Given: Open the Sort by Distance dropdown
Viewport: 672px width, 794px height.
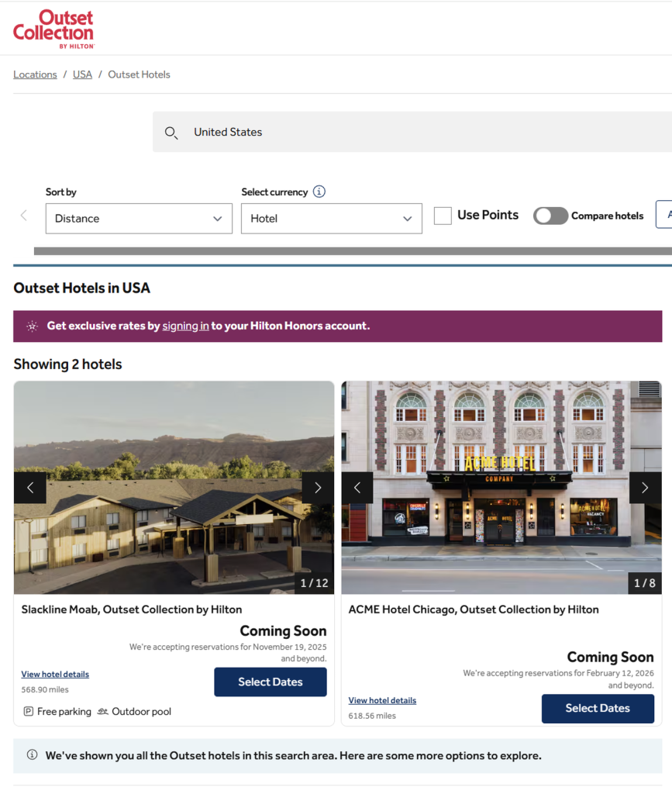Looking at the screenshot, I should pos(139,219).
